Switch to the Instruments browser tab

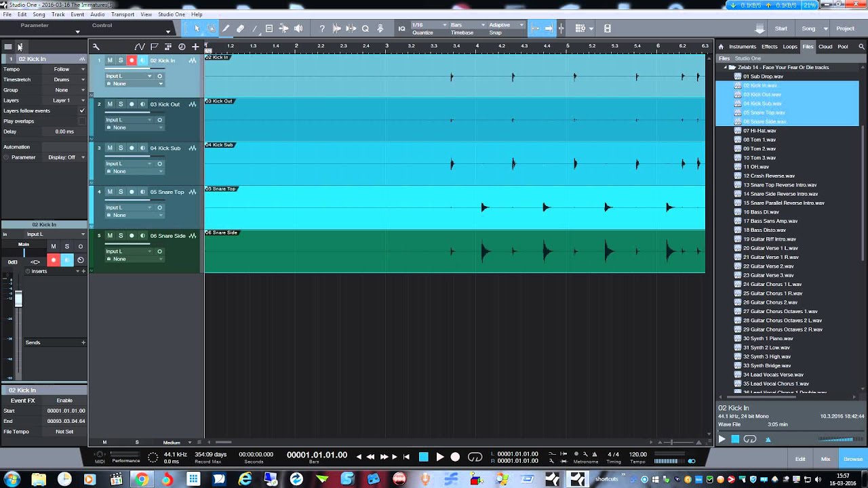pos(743,47)
